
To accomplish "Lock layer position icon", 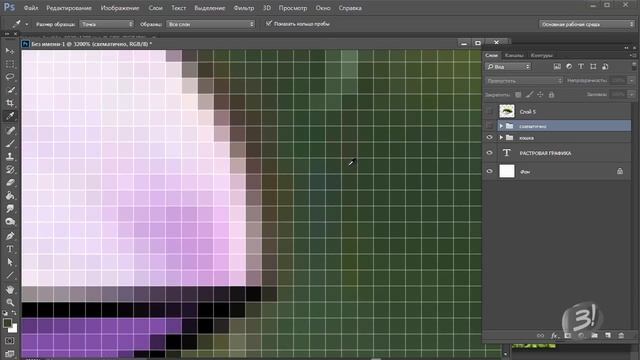I will [x=540, y=95].
